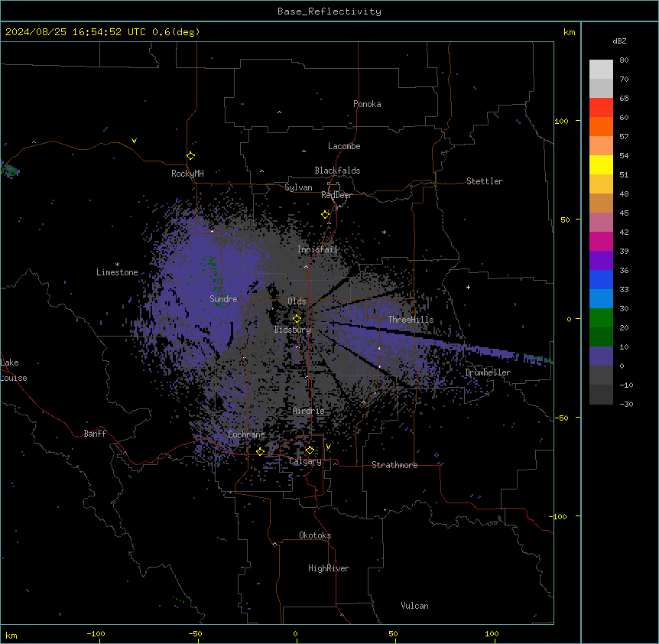Click the Okotoks label

pyautogui.click(x=315, y=535)
